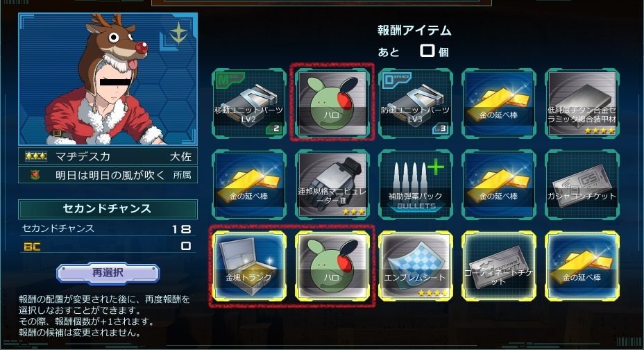
Task: Select the 移動ユニットパーツ LV2 reward
Action: pyautogui.click(x=248, y=103)
